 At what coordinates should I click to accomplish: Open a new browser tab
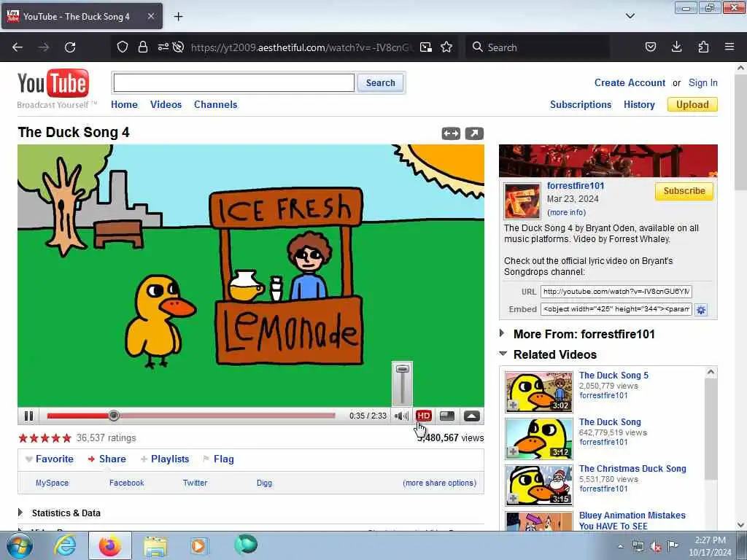pyautogui.click(x=178, y=17)
